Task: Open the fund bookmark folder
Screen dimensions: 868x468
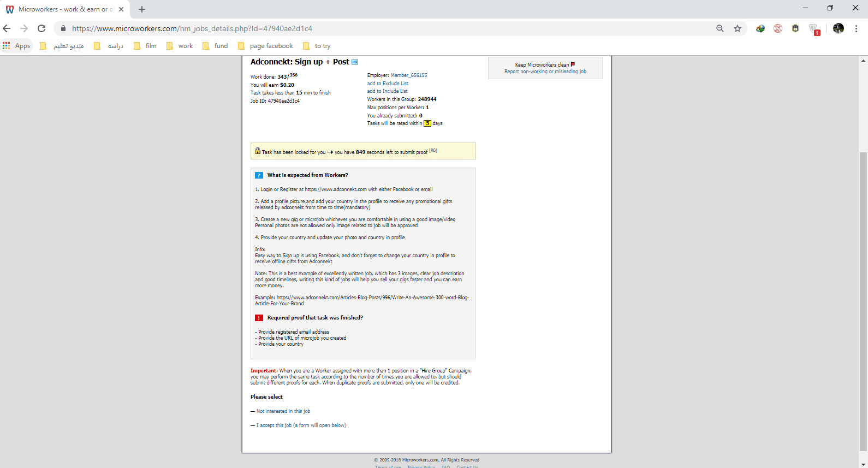Action: pyautogui.click(x=215, y=46)
